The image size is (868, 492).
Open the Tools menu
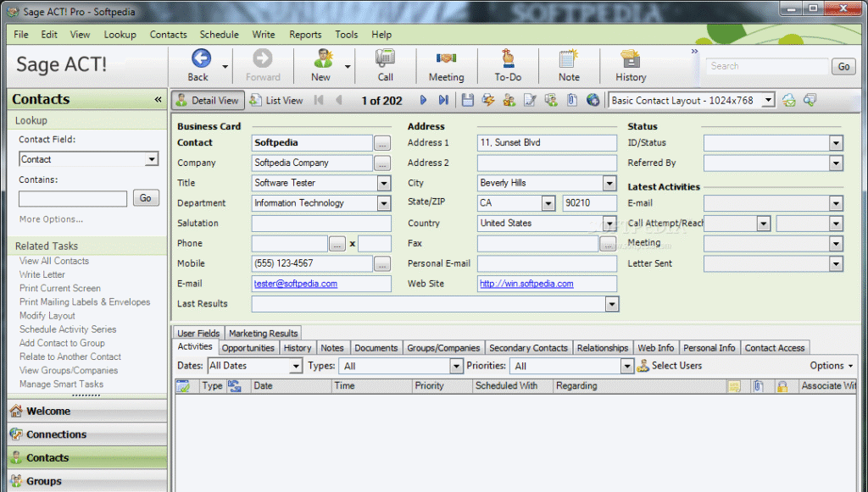click(346, 34)
